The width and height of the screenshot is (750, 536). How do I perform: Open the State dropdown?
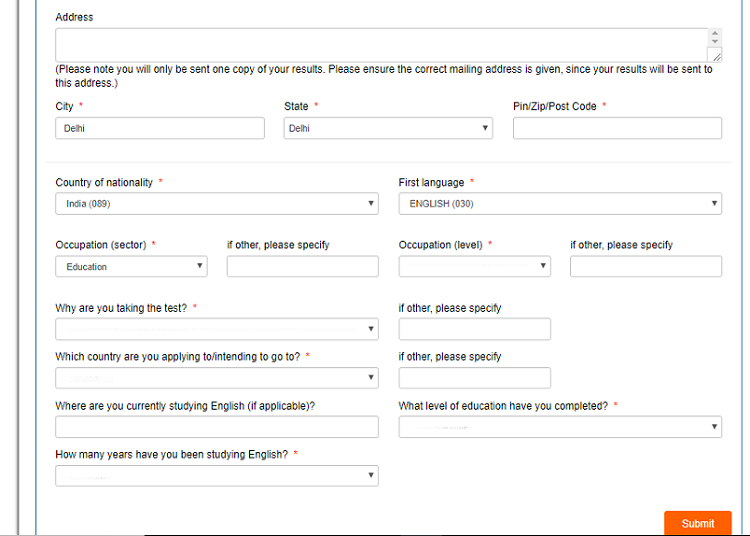[388, 128]
